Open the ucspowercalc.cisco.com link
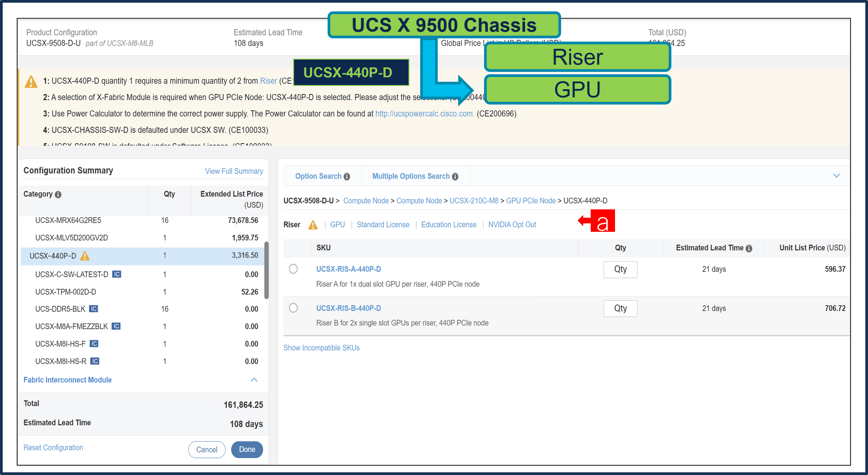Viewport: 868px width, 475px height. click(425, 114)
